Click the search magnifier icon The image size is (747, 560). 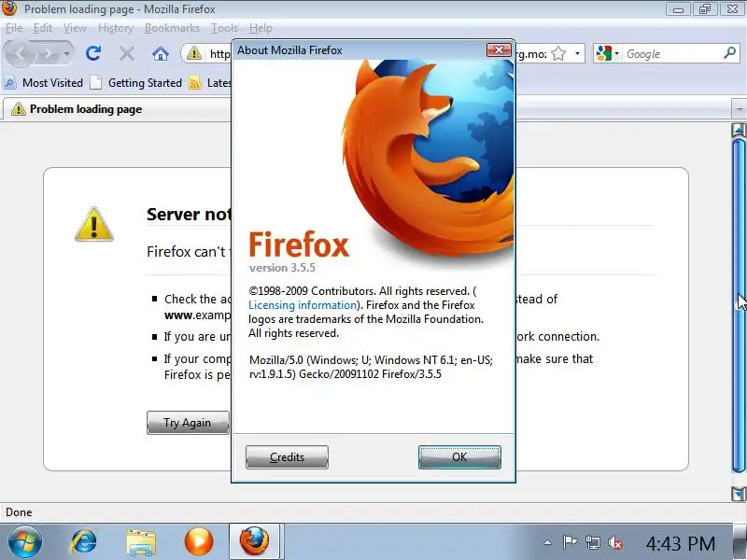pyautogui.click(x=729, y=53)
